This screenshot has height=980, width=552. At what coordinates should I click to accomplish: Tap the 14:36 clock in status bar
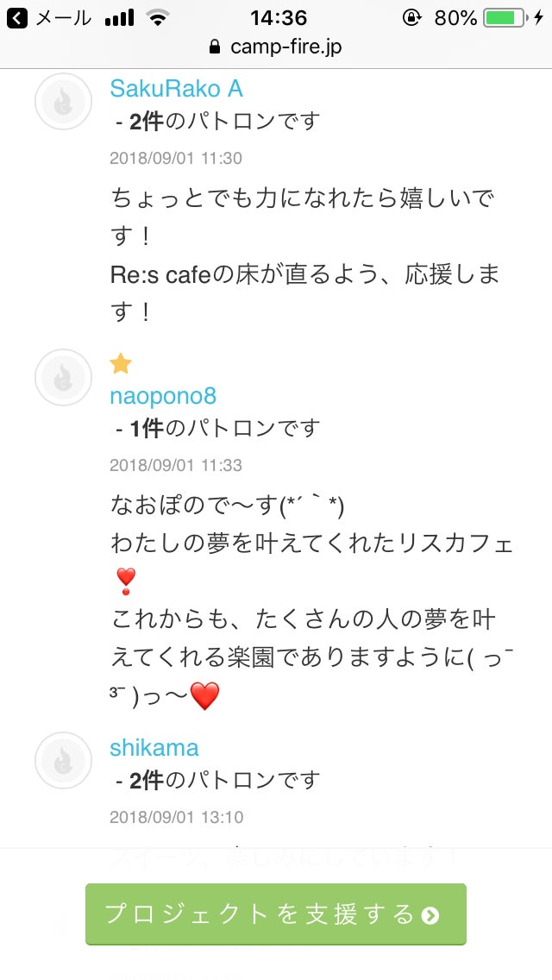(x=278, y=17)
